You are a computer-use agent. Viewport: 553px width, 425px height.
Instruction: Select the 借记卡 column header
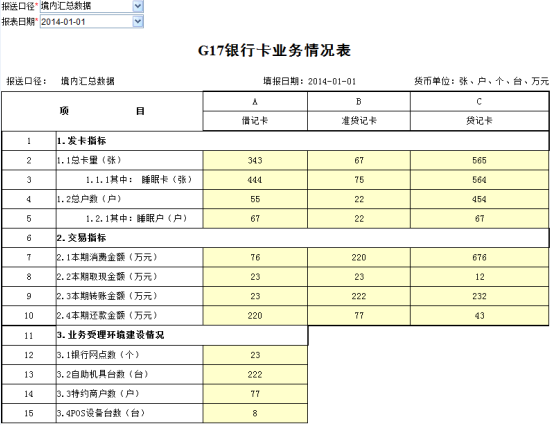(x=255, y=121)
